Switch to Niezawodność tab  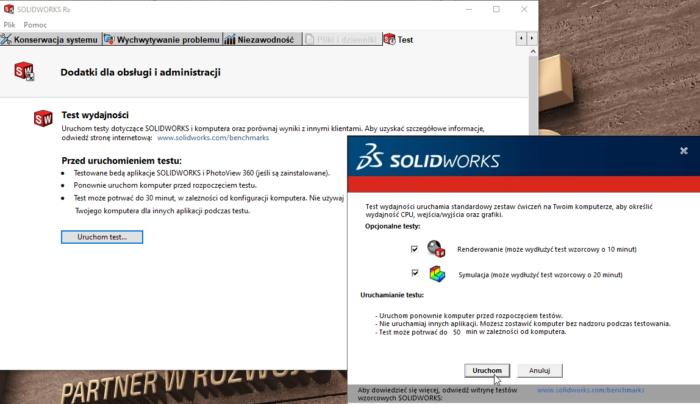(262, 39)
